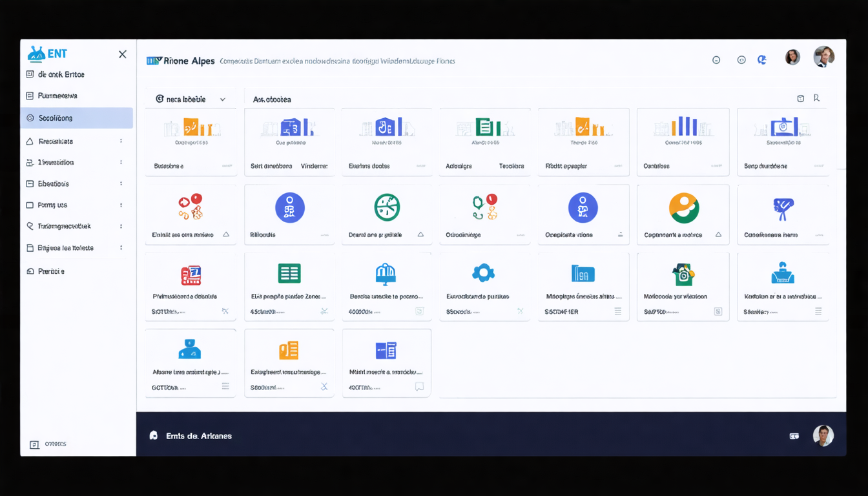
Task: Click the small card icon in the footer bar
Action: (794, 437)
